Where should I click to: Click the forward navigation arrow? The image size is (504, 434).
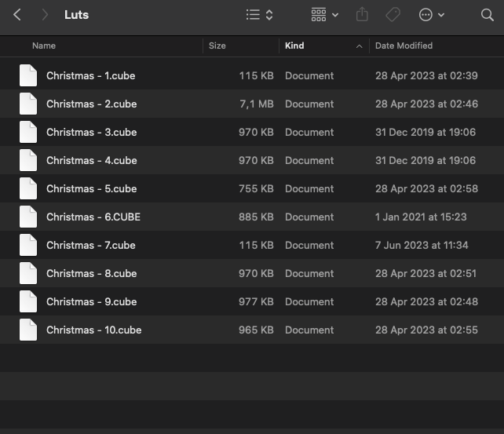click(45, 15)
